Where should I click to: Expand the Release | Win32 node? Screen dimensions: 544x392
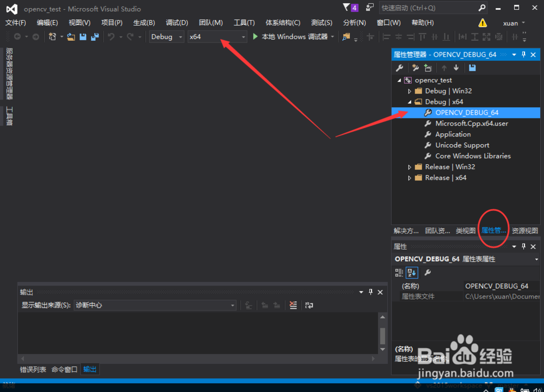pyautogui.click(x=410, y=167)
